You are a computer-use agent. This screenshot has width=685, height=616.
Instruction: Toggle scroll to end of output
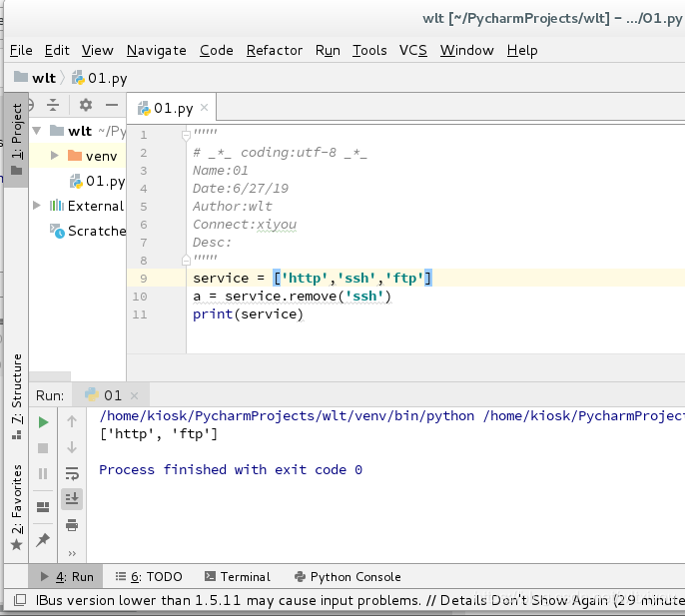72,499
